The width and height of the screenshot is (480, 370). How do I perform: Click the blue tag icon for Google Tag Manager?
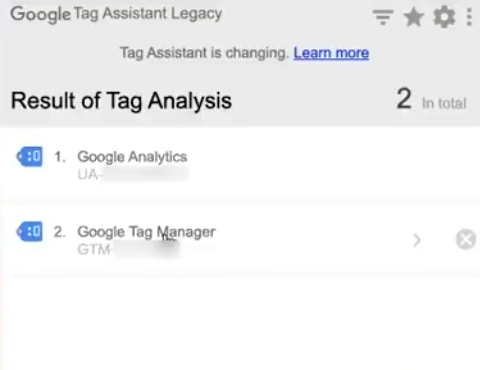click(30, 231)
